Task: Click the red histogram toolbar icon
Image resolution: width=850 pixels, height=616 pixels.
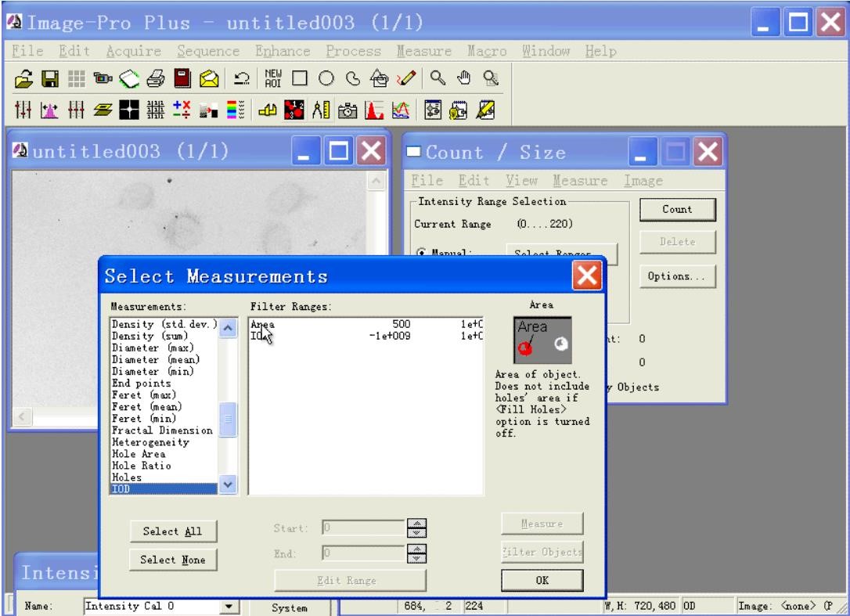Action: 374,110
